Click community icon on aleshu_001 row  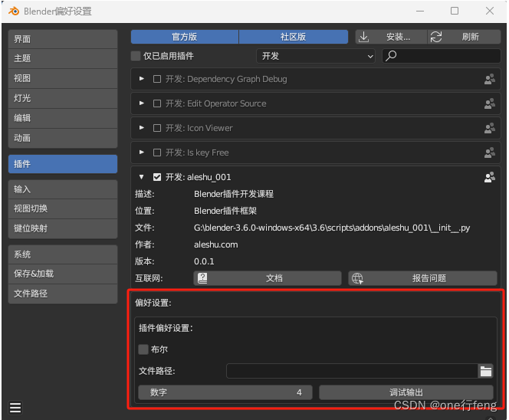click(490, 177)
